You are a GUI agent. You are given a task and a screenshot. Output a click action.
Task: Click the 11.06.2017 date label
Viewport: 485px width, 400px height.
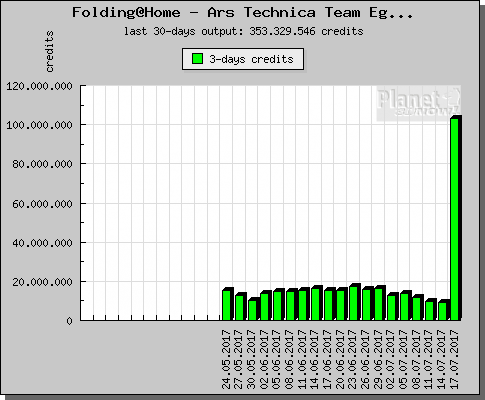tap(302, 359)
